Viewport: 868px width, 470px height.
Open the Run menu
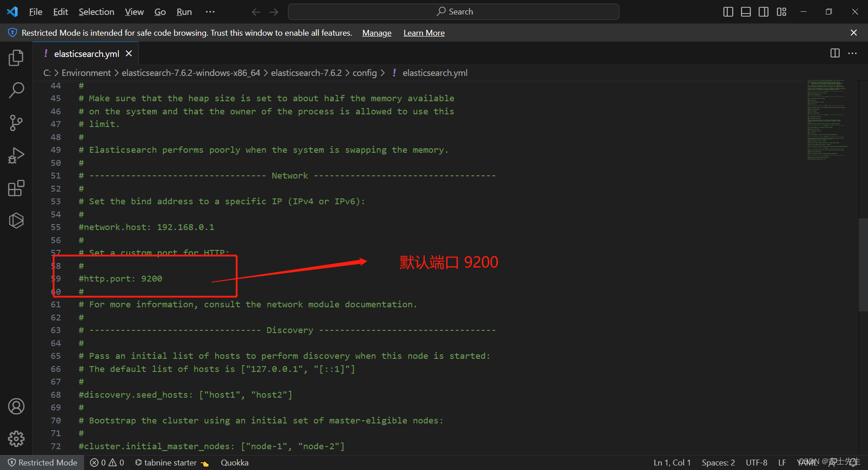184,12
